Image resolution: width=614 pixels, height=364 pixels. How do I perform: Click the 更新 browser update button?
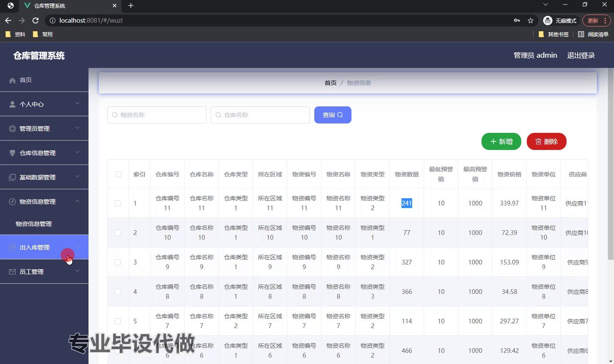tap(597, 21)
